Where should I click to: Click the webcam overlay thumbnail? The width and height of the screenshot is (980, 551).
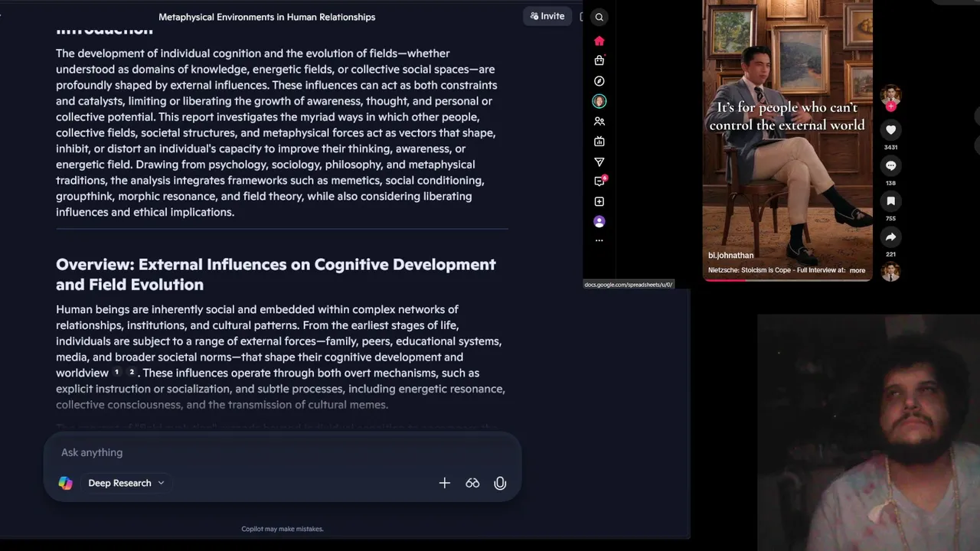868,432
